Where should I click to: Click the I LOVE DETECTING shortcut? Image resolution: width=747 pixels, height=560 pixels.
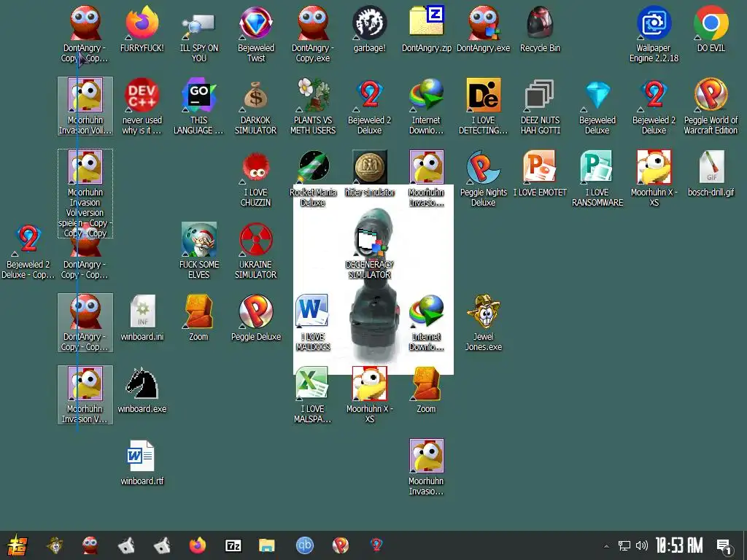[x=483, y=106]
